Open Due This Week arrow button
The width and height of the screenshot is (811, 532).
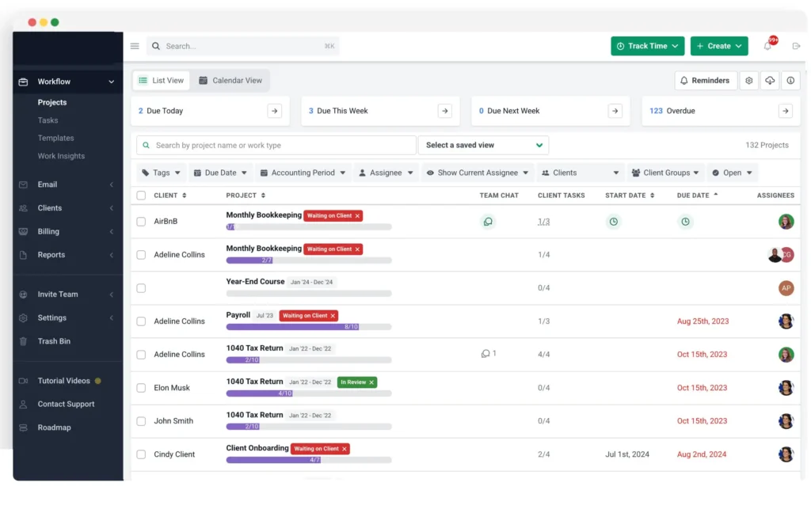(445, 111)
